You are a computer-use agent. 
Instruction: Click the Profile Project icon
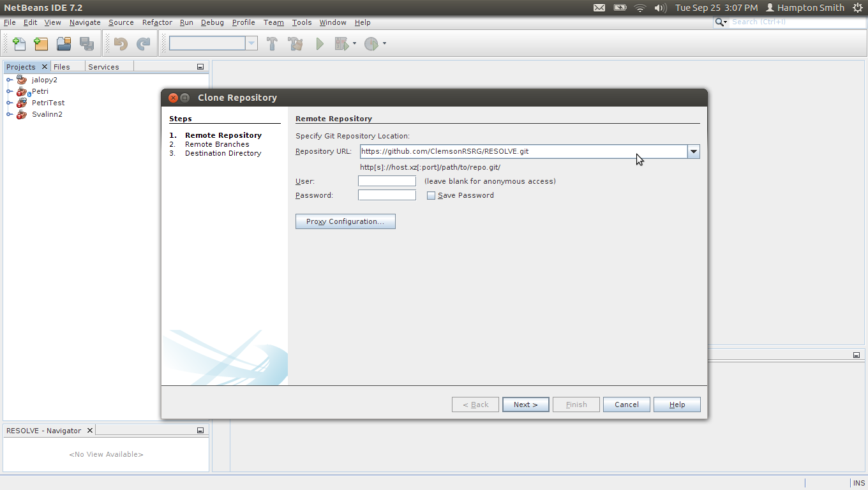(x=371, y=44)
